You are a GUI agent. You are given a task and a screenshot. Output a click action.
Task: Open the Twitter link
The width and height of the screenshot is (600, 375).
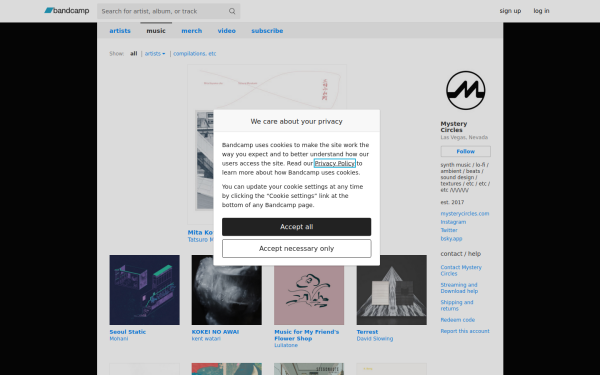click(x=449, y=230)
